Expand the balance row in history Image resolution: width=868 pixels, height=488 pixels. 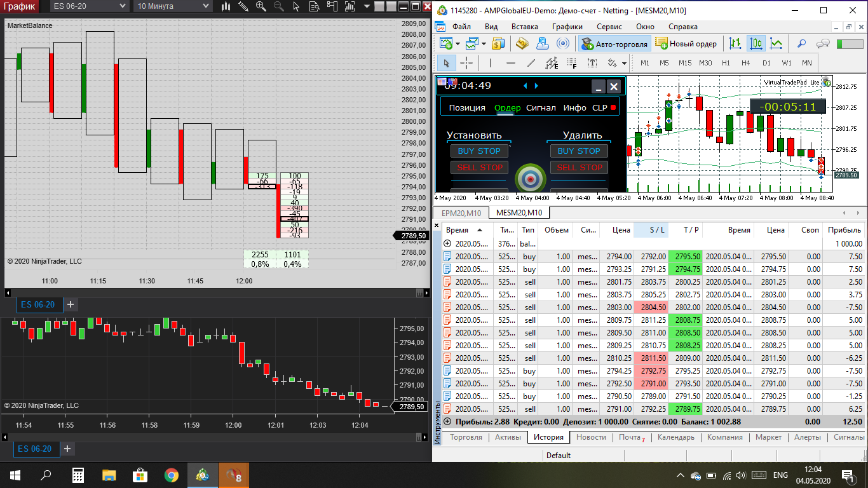pos(447,243)
